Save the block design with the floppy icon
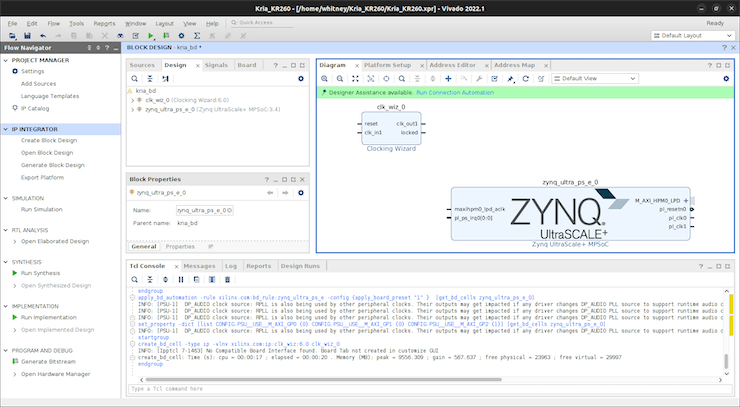 point(27,36)
